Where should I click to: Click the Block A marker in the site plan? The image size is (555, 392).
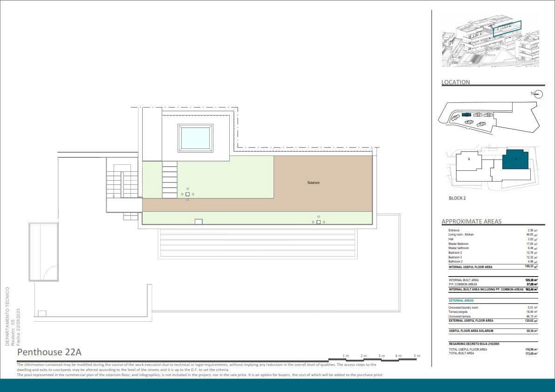click(516, 159)
